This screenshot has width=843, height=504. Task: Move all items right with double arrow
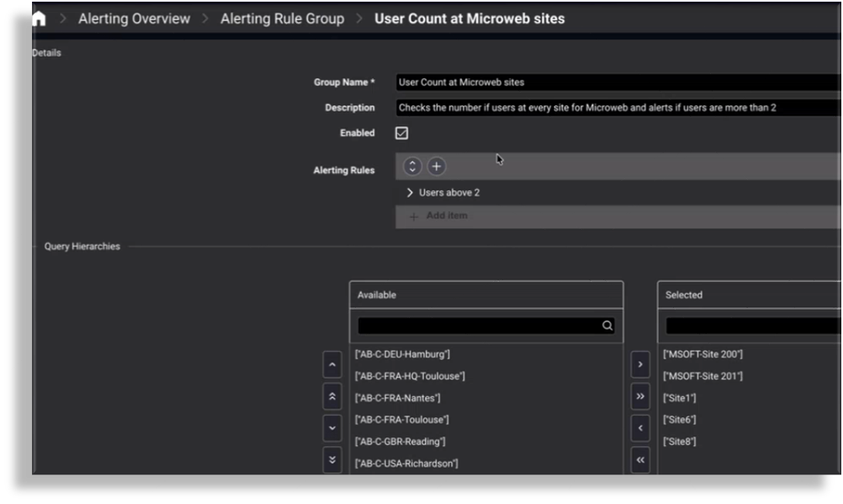pos(640,396)
